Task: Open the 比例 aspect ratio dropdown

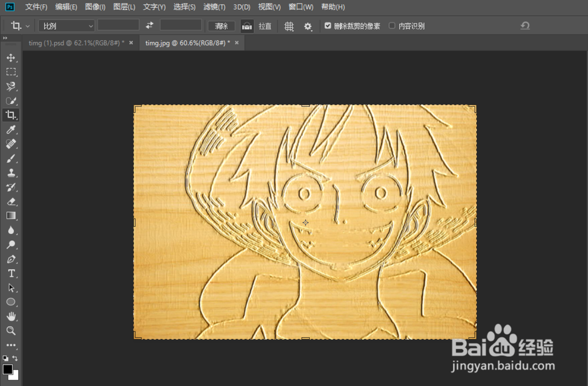Action: (x=66, y=26)
